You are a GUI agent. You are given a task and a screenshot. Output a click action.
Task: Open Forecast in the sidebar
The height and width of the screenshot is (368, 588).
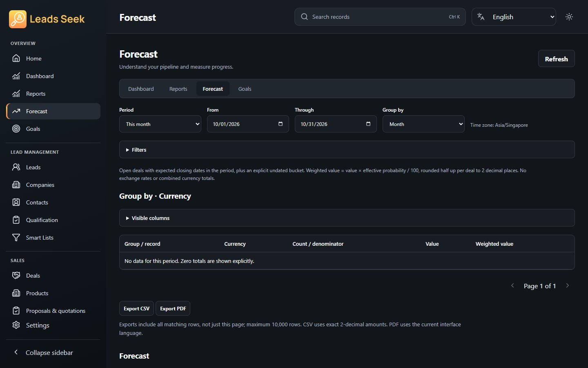tap(53, 111)
